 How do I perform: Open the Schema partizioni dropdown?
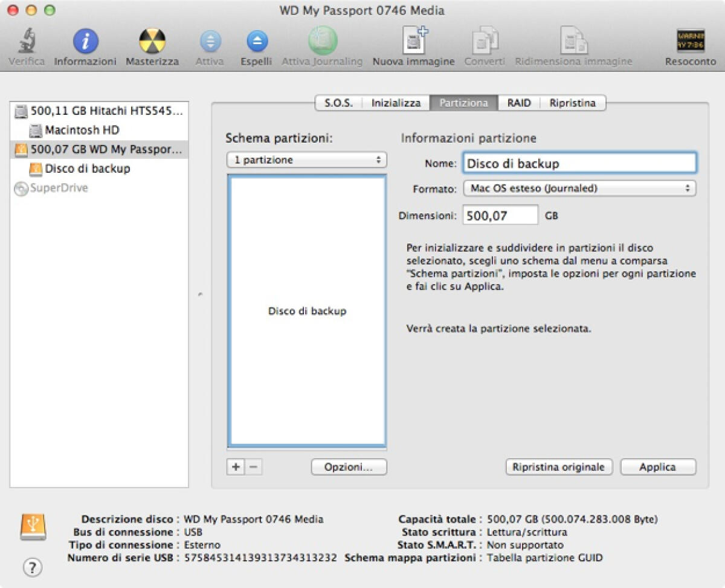(x=307, y=160)
